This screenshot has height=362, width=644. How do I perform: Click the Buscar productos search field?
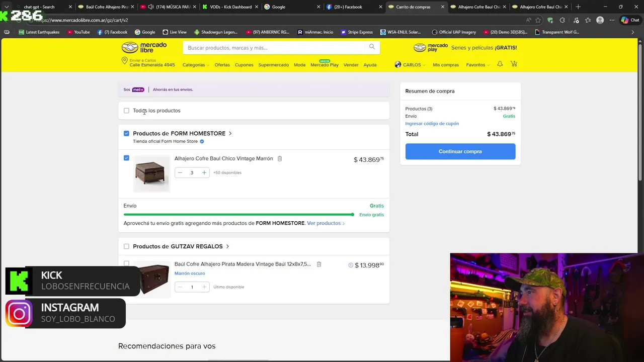274,48
